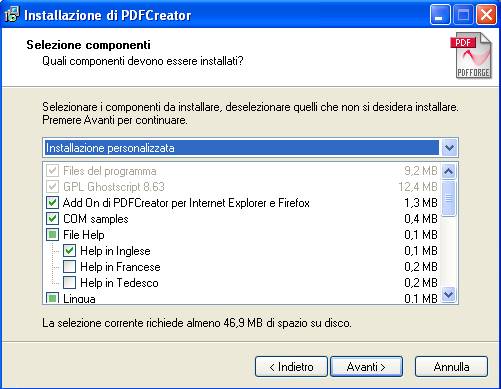This screenshot has width=501, height=389.
Task: Toggle the File Help group checkbox
Action: tap(52, 235)
